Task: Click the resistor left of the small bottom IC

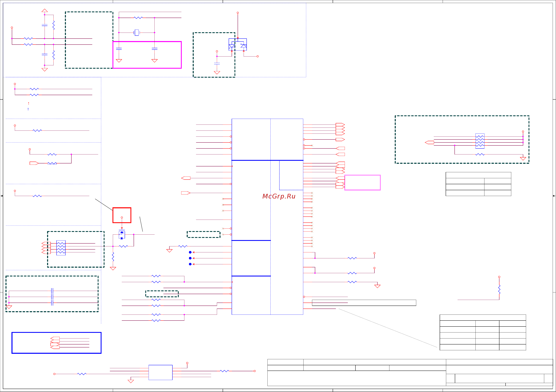Action: [x=82, y=374]
